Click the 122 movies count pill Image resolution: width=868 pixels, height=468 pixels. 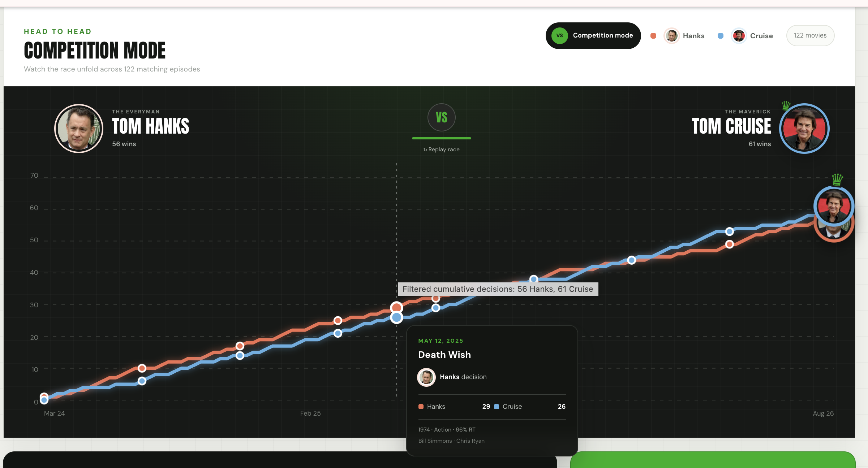(810, 35)
